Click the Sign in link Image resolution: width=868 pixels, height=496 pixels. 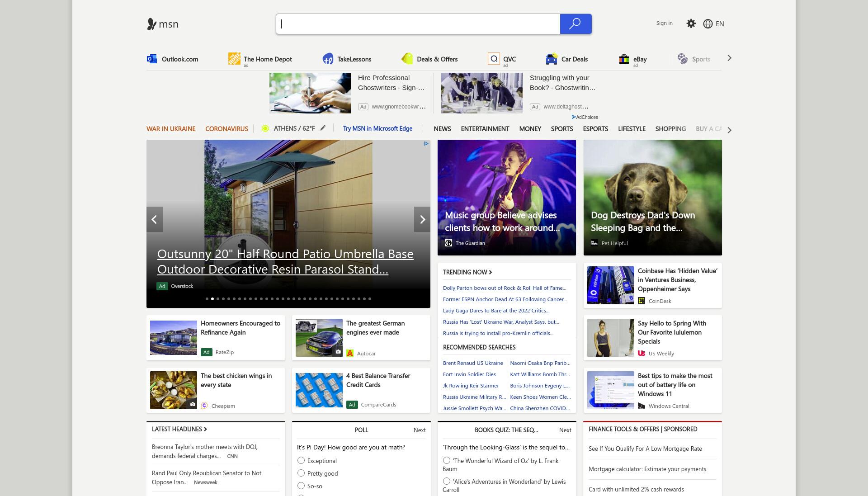664,23
